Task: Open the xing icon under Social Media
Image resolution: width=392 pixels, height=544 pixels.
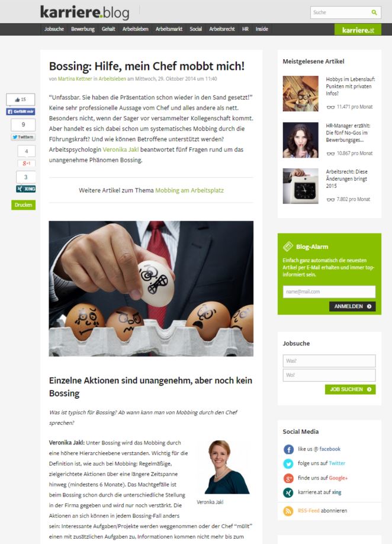Action: (288, 492)
